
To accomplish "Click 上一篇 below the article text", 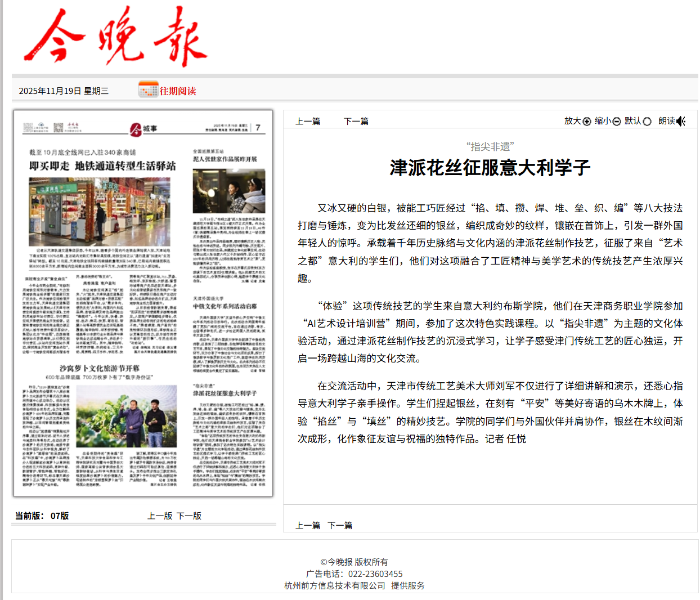I will 308,525.
